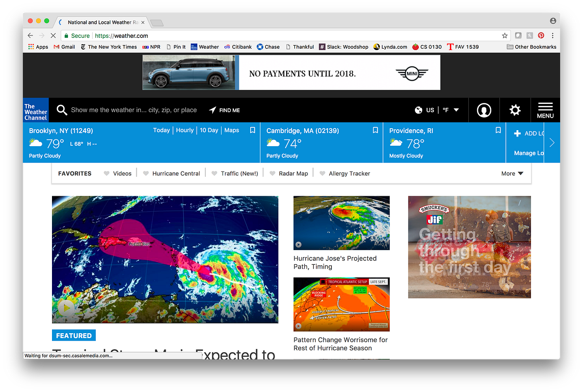Screen dimensions: 583x392
Task: Click The Weather Channel logo
Action: [35, 110]
